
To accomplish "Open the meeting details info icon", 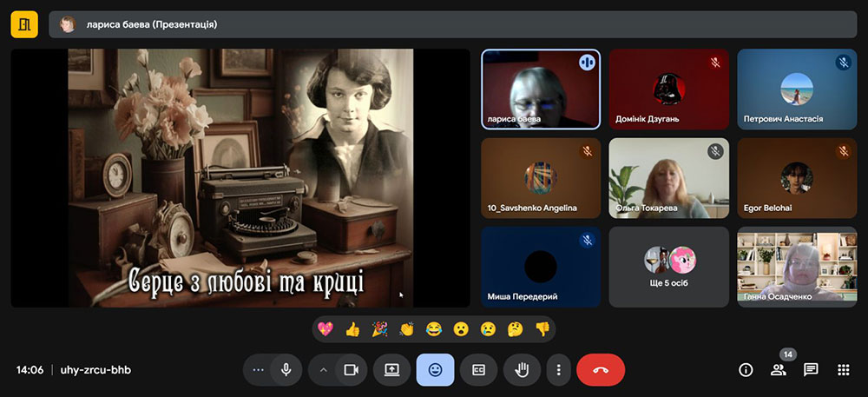I will (746, 369).
